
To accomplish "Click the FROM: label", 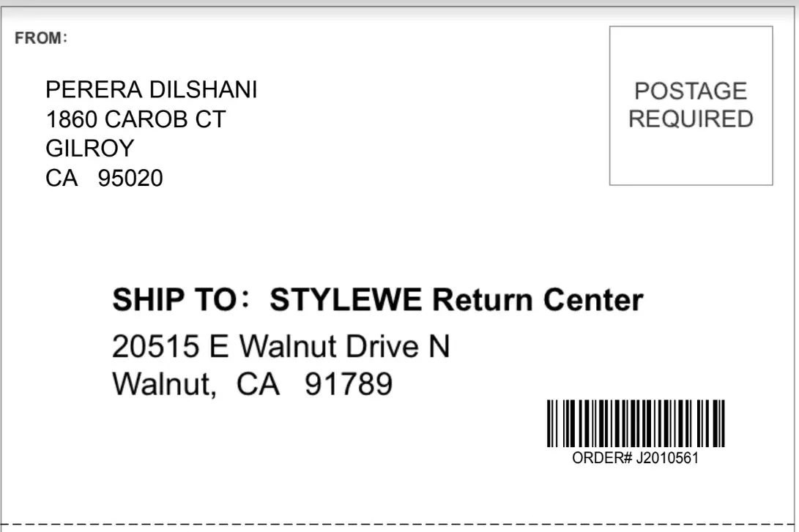I will [x=41, y=39].
